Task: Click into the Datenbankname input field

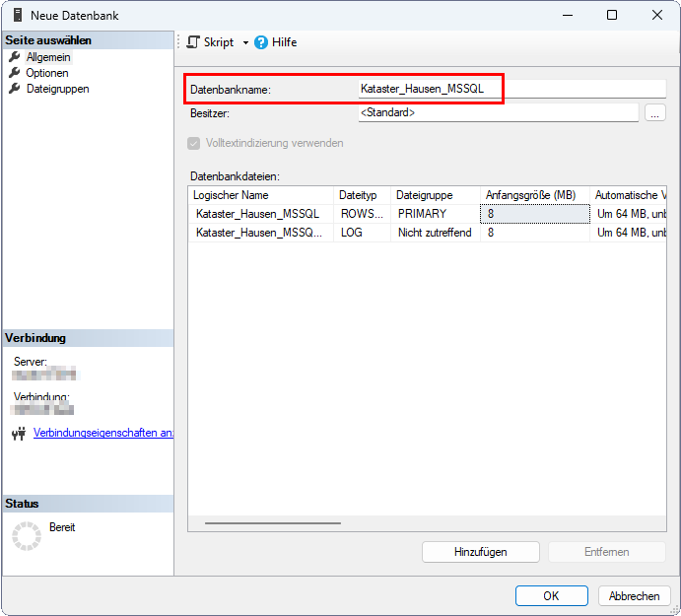Action: tap(512, 89)
